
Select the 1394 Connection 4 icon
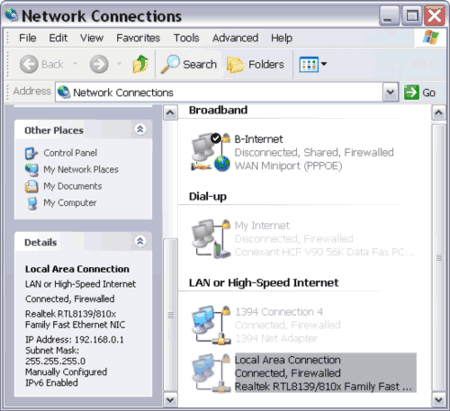click(211, 325)
